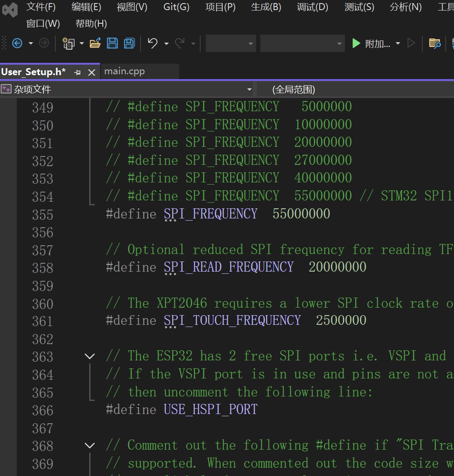
Task: Toggle pin on User_Setup.h tab
Action: click(78, 73)
